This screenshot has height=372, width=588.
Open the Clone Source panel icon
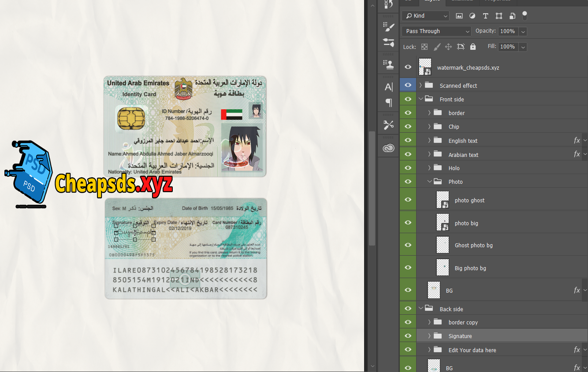(388, 65)
